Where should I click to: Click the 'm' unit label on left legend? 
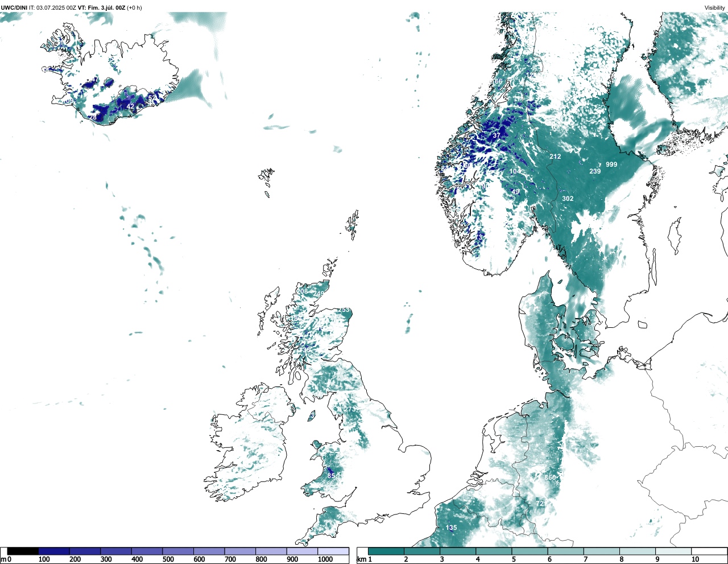(x=3, y=559)
